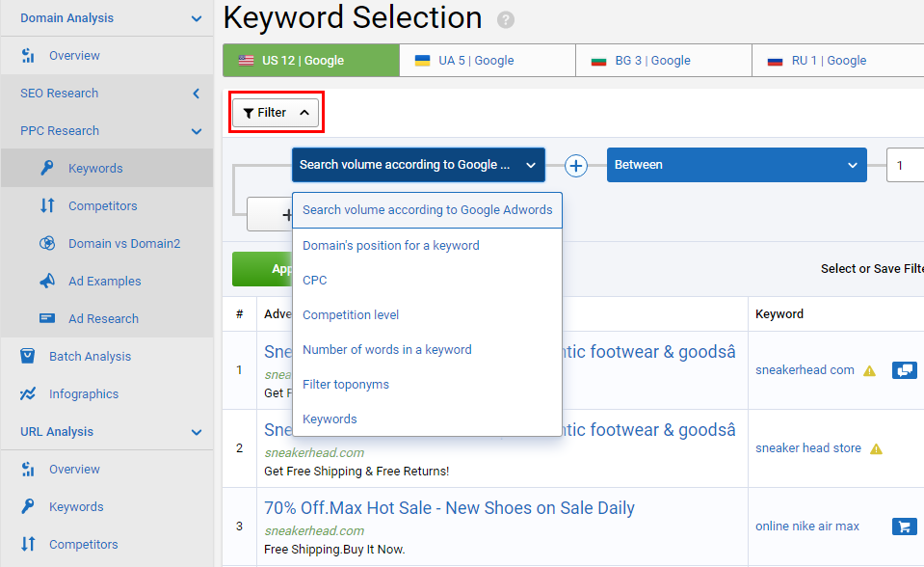The height and width of the screenshot is (567, 924).
Task: Open the online nike air max keyword
Action: coord(807,526)
